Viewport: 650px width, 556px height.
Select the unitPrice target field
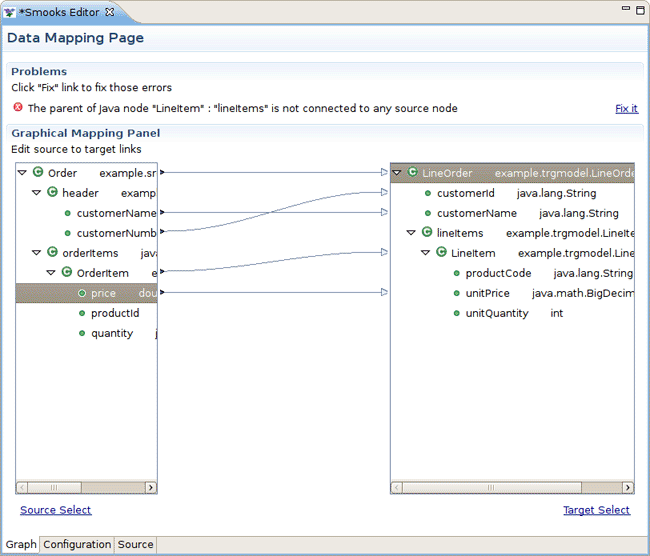487,293
